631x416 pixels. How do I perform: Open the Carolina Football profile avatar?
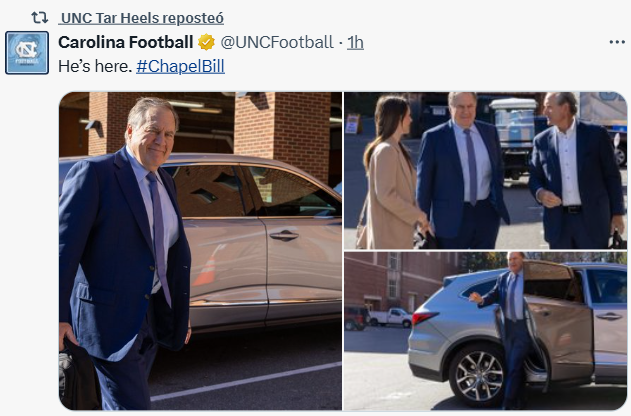pyautogui.click(x=27, y=53)
